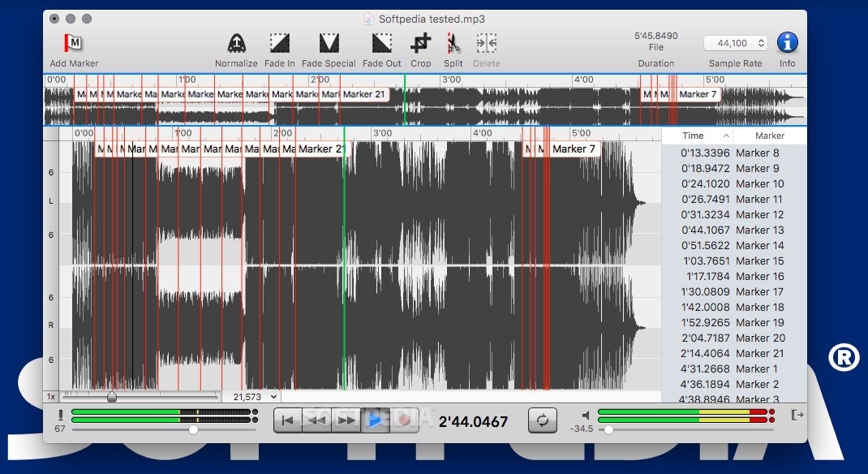
Task: Select the Marker 15 row at 1'03.7651
Action: click(734, 261)
